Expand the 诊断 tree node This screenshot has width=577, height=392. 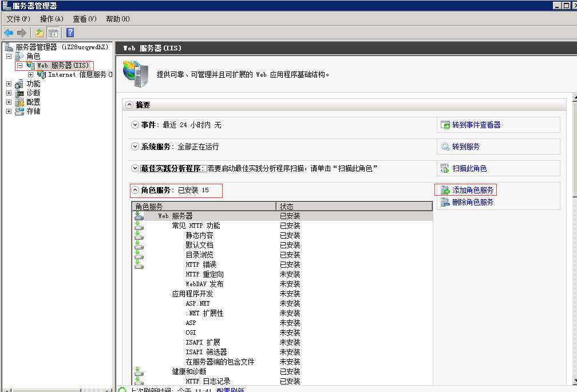(9, 93)
